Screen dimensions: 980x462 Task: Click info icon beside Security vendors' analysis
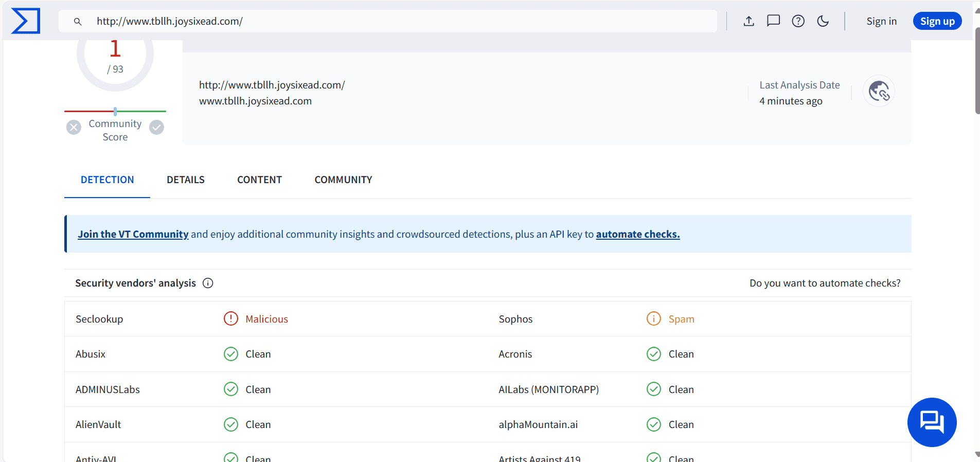pyautogui.click(x=208, y=283)
